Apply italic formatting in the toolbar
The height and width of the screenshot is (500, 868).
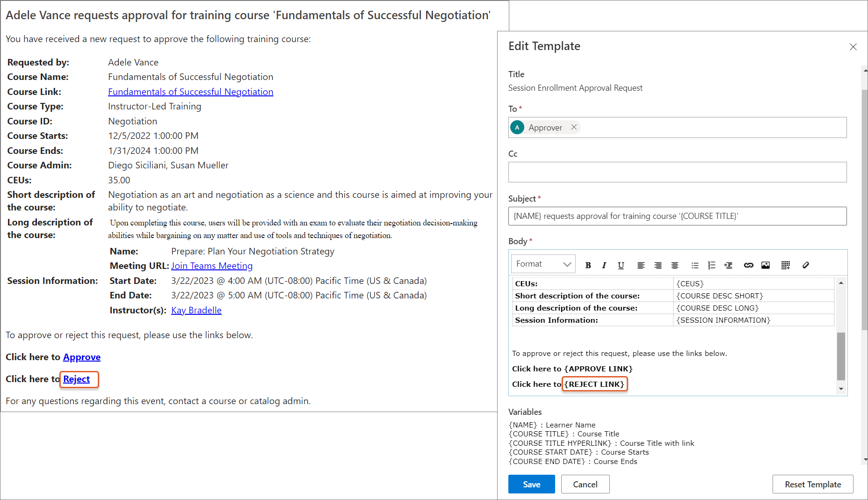[604, 265]
